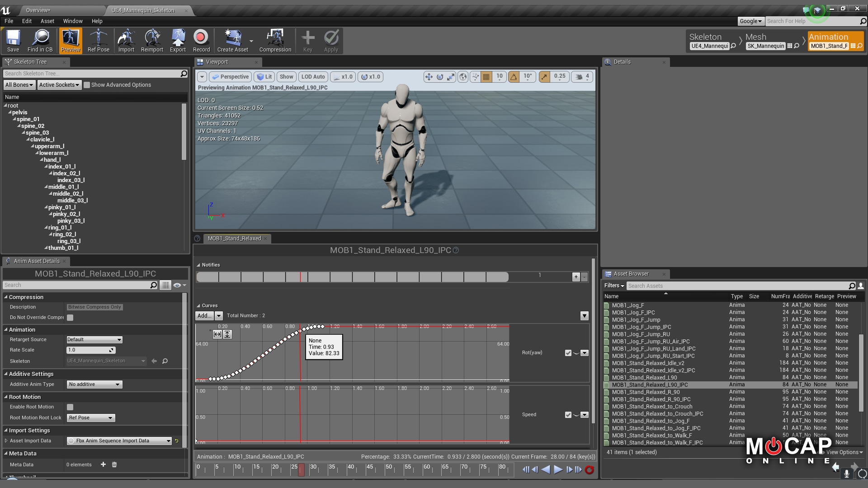Open Additive Anim Type dropdown
This screenshot has height=488, width=868.
click(94, 385)
